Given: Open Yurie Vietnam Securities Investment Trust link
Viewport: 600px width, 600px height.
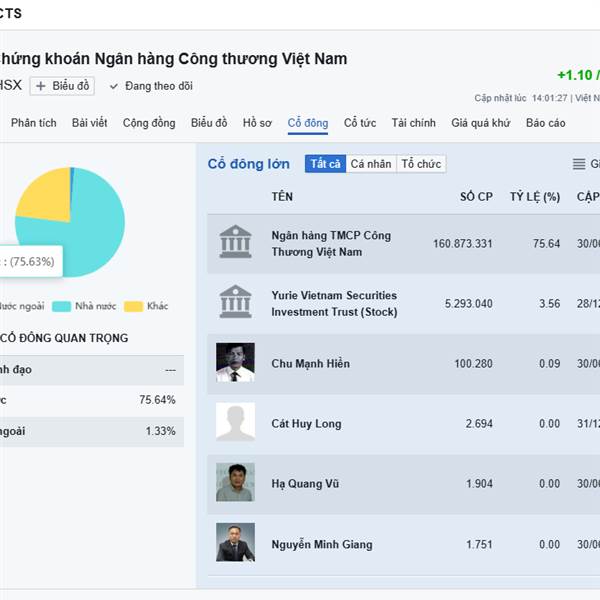Looking at the screenshot, I should point(334,303).
